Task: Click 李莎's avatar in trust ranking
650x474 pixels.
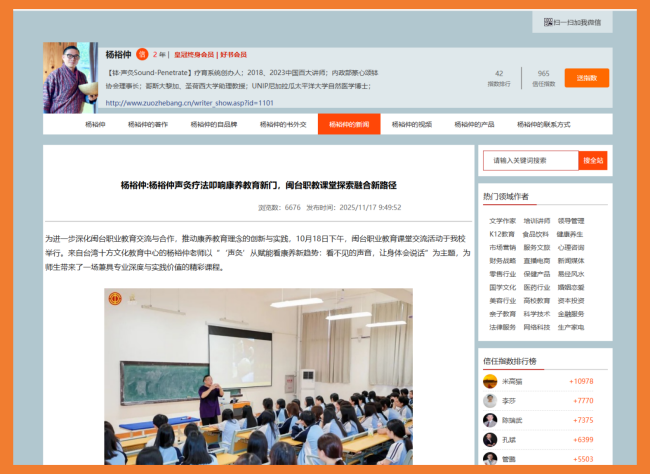Action: (x=490, y=401)
